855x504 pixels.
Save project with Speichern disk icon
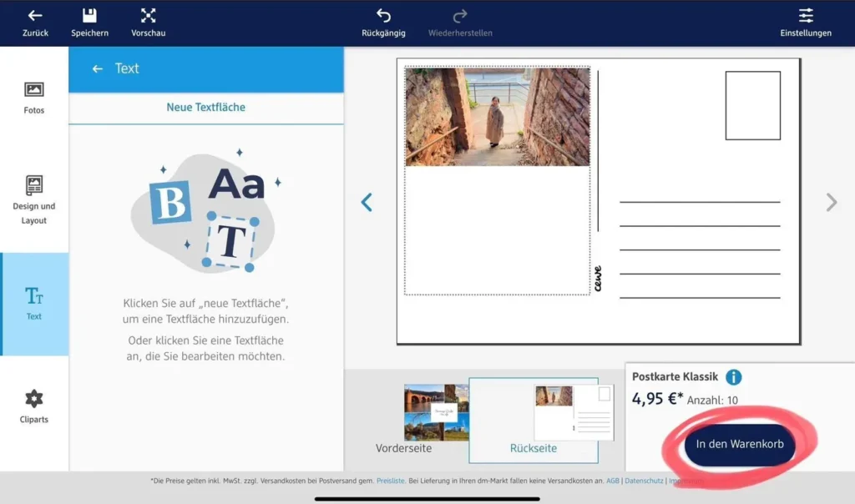[89, 16]
